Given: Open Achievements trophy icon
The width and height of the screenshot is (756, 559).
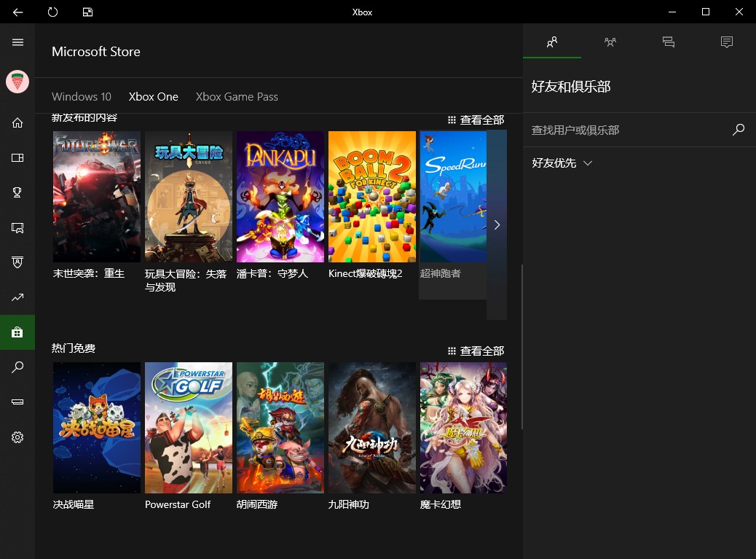Looking at the screenshot, I should (17, 192).
